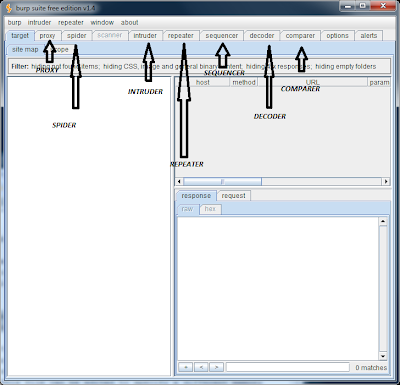
Task: Click the Filter bar to edit filters
Action: tap(199, 66)
